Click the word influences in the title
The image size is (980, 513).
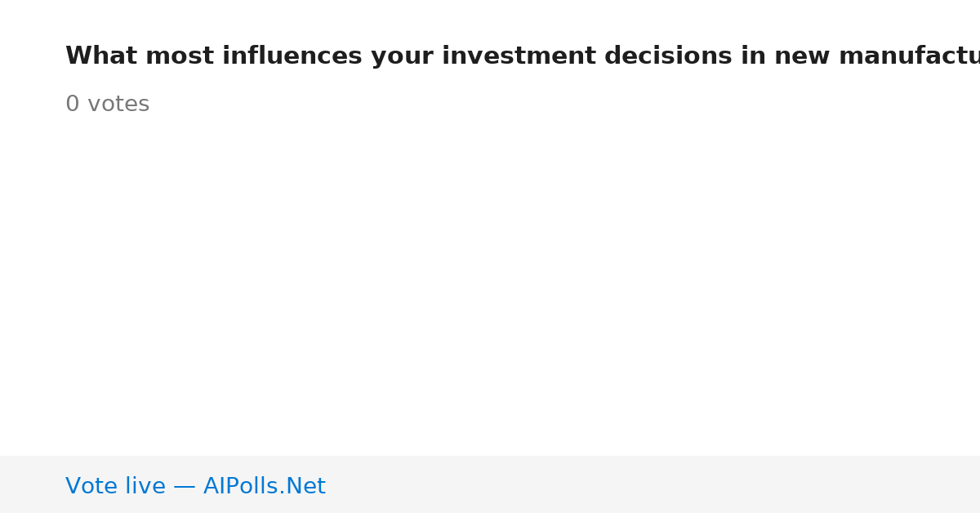tap(292, 56)
